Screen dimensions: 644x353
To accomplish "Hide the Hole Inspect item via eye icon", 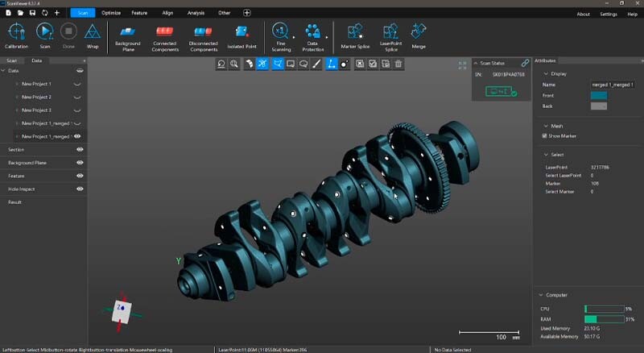I will [80, 189].
